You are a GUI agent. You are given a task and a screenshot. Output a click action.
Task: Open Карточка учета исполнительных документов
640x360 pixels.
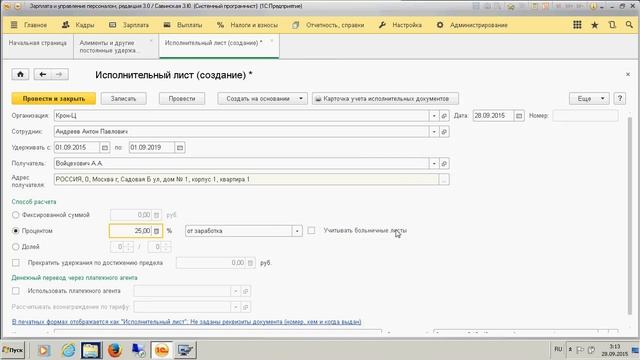(x=385, y=98)
